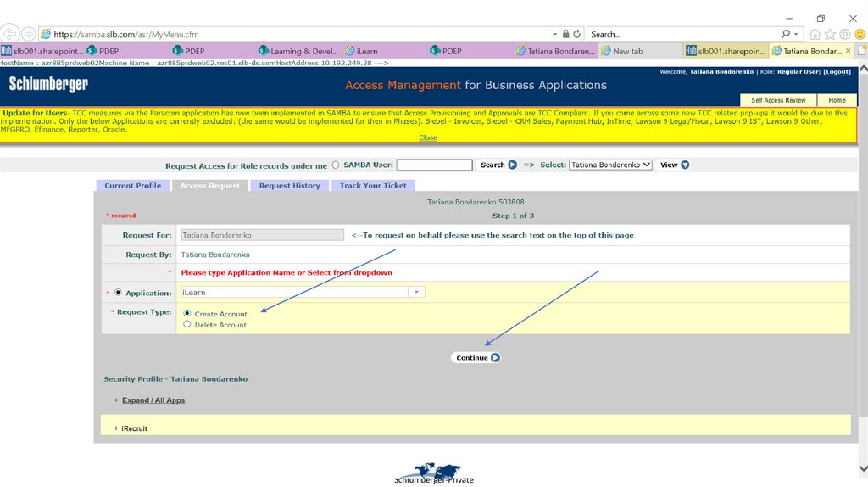Screen dimensions: 868x487
Task: Select the Application radio button
Action: [x=118, y=293]
